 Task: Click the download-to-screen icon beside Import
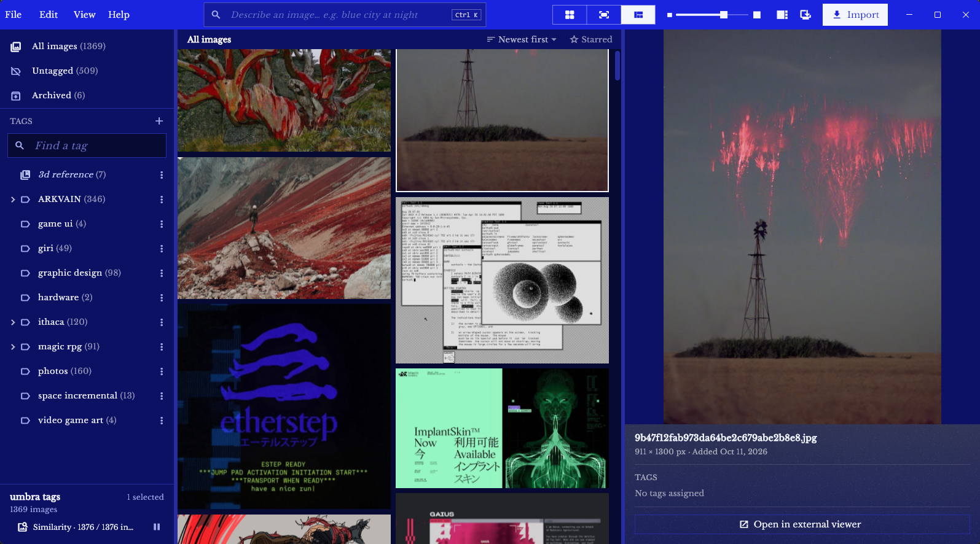(x=806, y=15)
